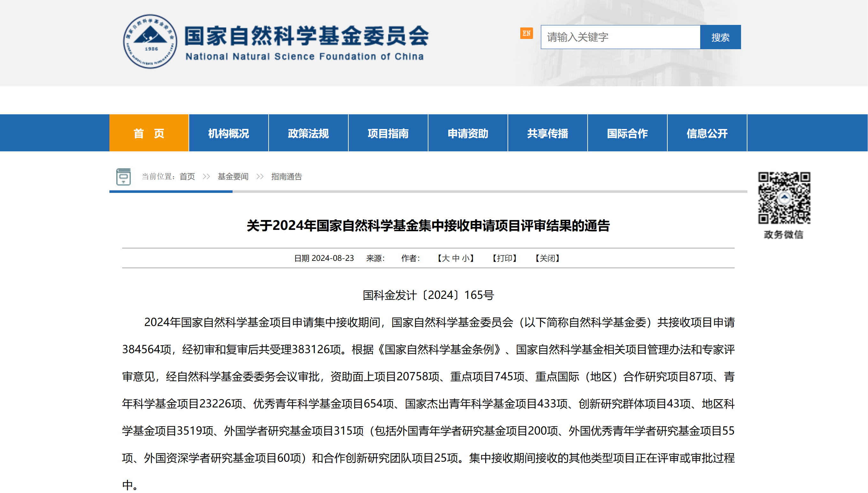
Task: Open 指南通告 breadcrumb link
Action: tap(286, 176)
